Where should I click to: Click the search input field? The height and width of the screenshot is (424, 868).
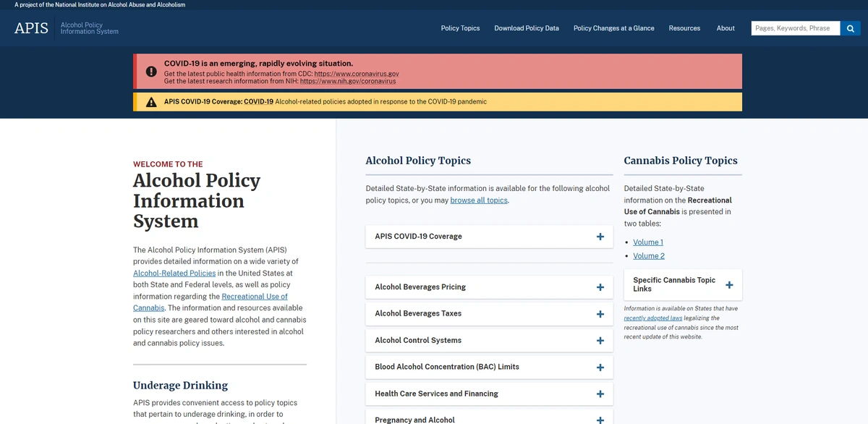pos(796,28)
